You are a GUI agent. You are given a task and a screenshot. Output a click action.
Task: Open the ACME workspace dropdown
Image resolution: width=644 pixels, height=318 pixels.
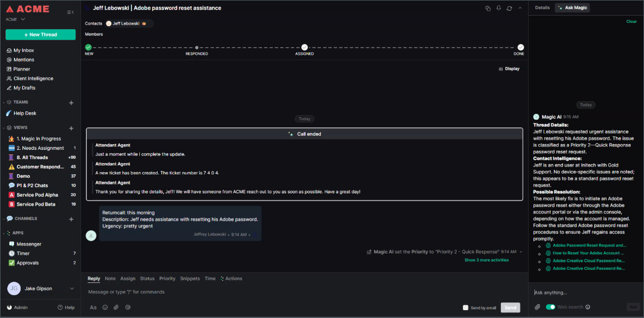click(16, 20)
